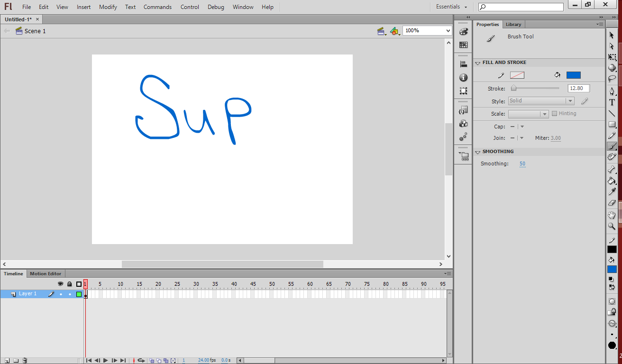Image resolution: width=622 pixels, height=364 pixels.
Task: Collapse the Smoothing section
Action: tap(478, 152)
